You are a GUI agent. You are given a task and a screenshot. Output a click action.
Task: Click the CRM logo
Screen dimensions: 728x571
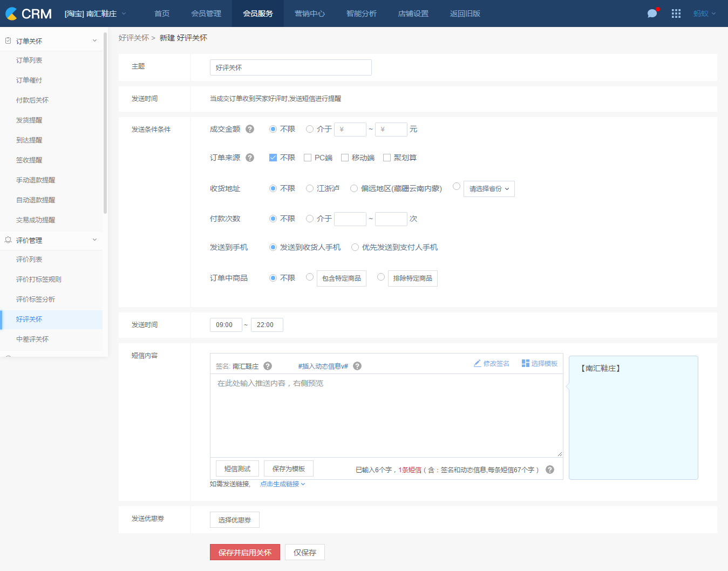point(29,13)
